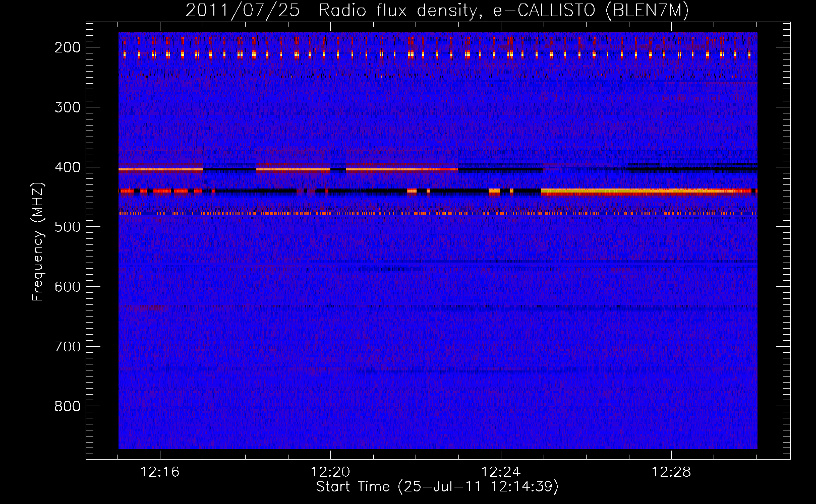Click the dotted orange line near 480 MHz
Screen dimensions: 816x504
[x=438, y=214]
